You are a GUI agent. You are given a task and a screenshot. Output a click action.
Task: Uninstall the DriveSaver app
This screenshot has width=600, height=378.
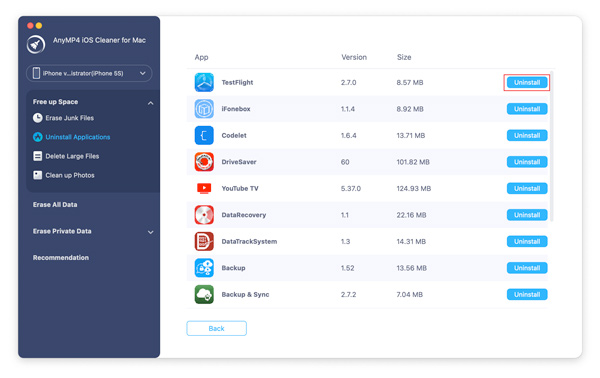pyautogui.click(x=527, y=162)
